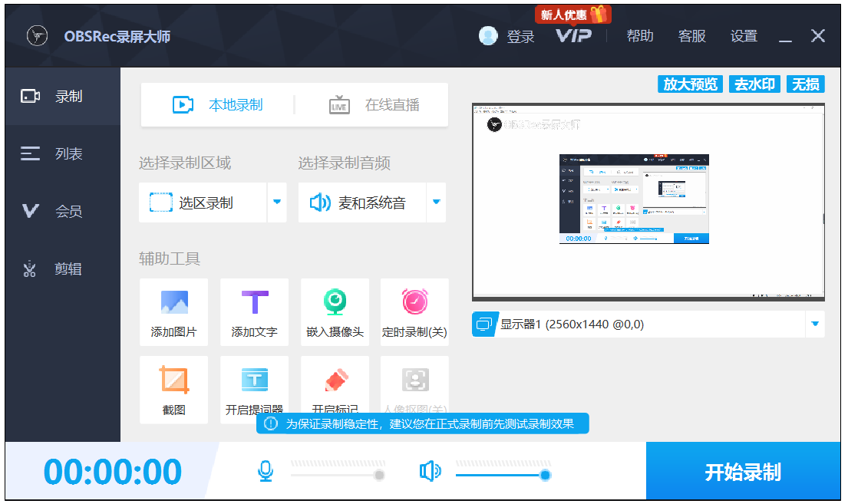
Task: Close the OBSRec window
Action: point(818,36)
